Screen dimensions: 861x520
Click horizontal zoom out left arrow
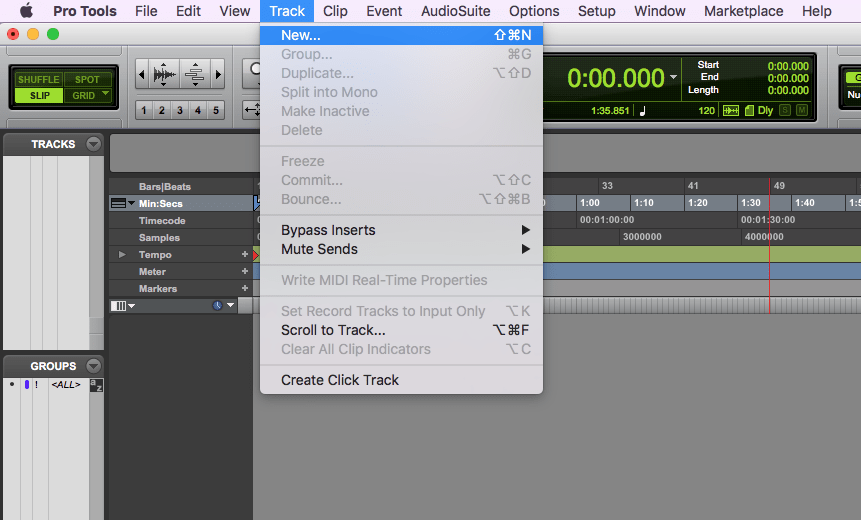(x=142, y=74)
